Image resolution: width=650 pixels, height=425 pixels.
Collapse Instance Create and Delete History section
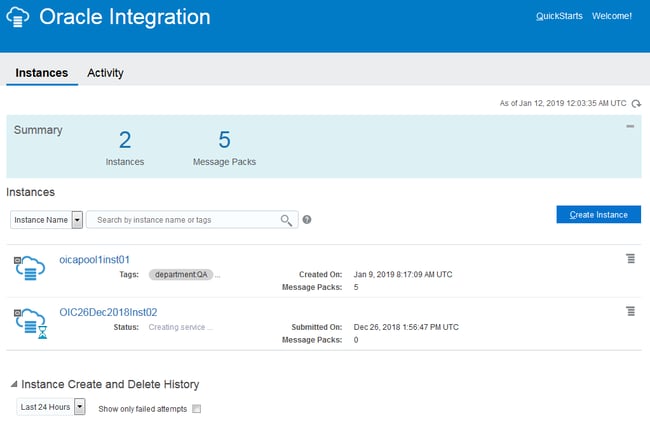[14, 384]
